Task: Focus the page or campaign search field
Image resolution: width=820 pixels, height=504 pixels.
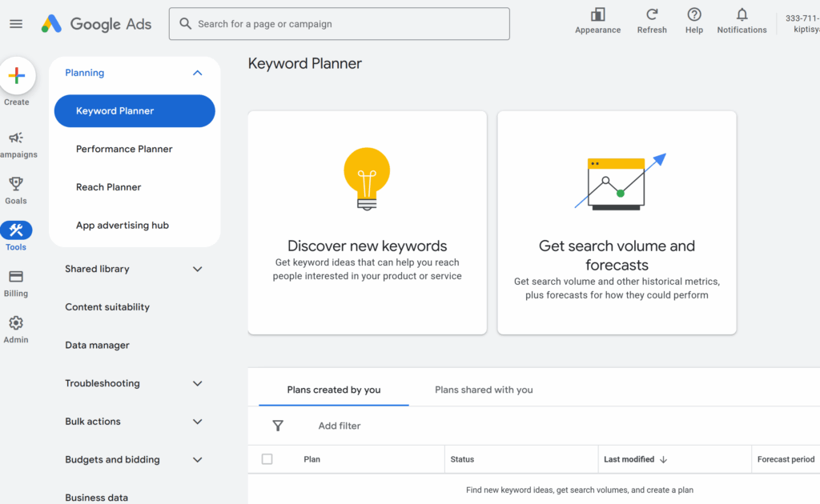Action: tap(339, 23)
